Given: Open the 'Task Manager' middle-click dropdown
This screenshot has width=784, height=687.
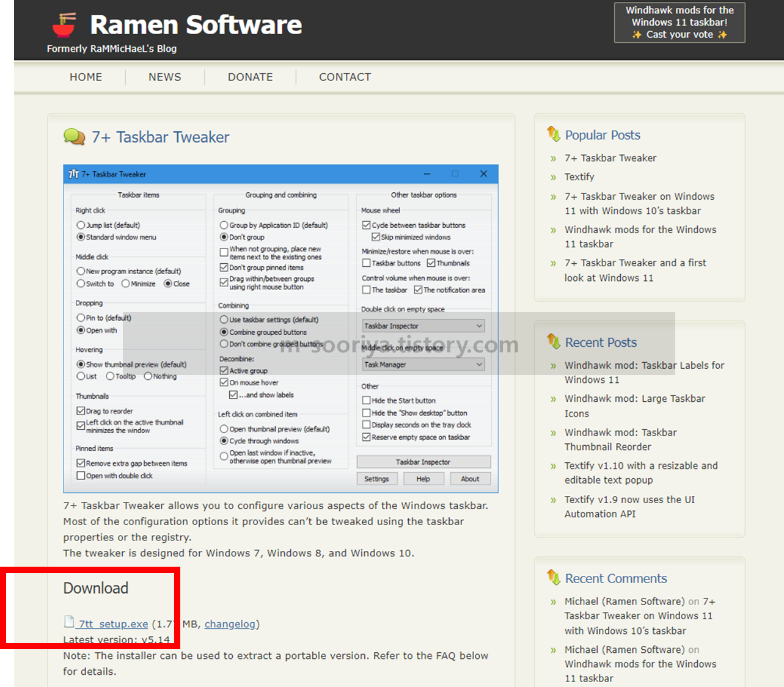Looking at the screenshot, I should 423,365.
